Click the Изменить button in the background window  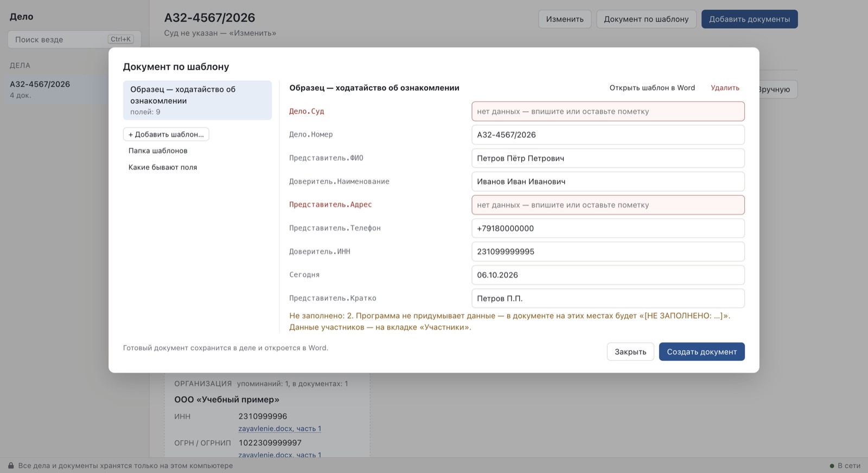(565, 19)
